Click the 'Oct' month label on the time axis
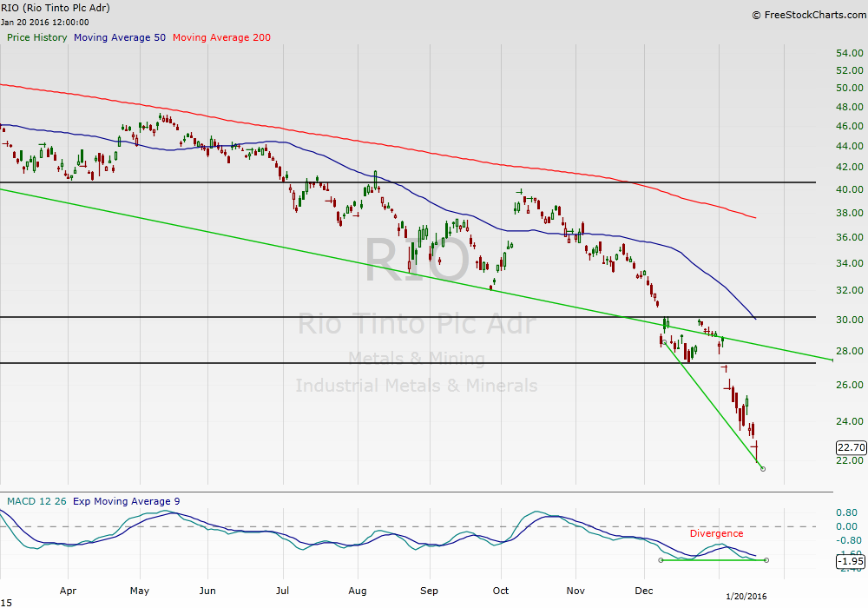Screen dimensions: 868x608 [501, 591]
